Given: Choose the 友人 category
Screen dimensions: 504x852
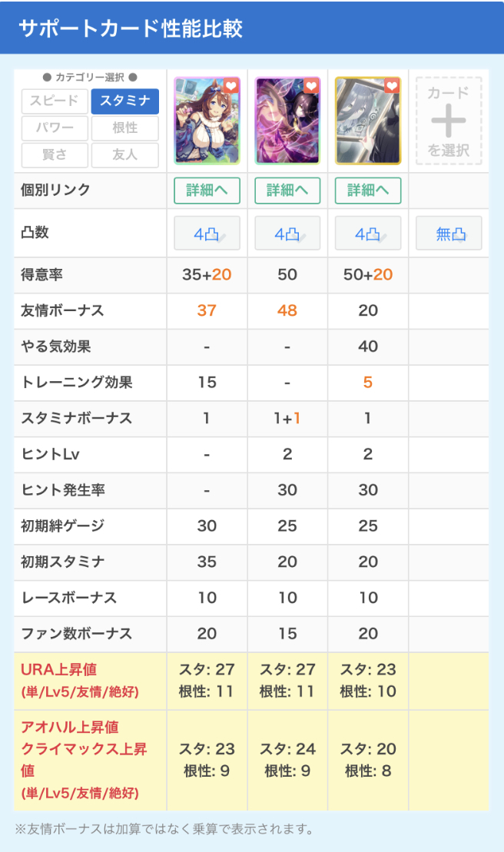Looking at the screenshot, I should [124, 155].
